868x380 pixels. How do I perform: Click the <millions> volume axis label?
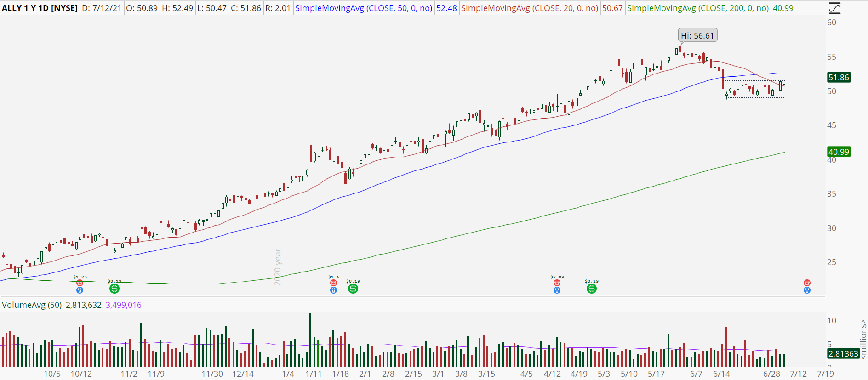863,340
